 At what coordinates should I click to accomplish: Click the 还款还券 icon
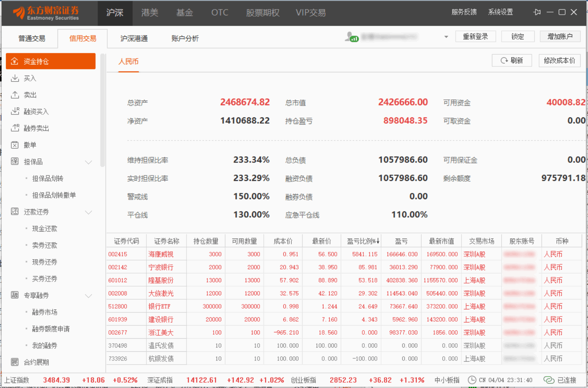(15, 212)
